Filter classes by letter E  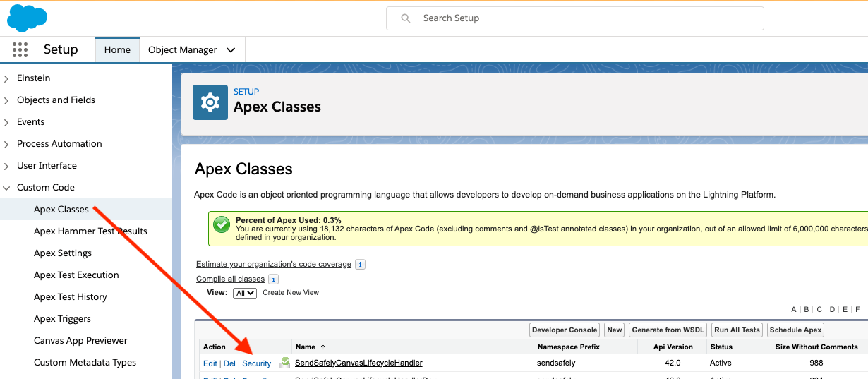coord(845,309)
